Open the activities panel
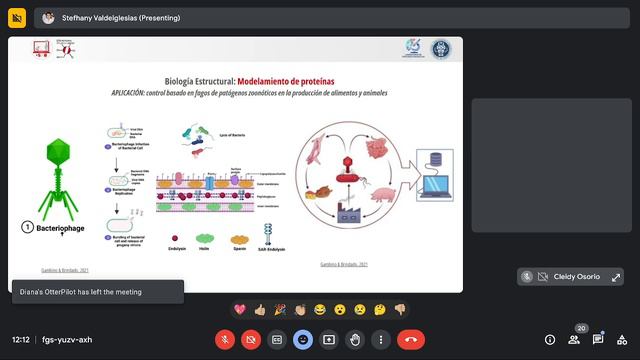The image size is (640, 360). pyautogui.click(x=622, y=340)
